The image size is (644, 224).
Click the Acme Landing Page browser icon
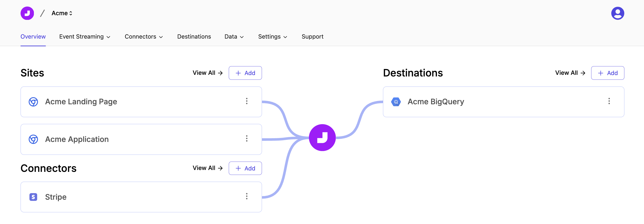point(33,102)
